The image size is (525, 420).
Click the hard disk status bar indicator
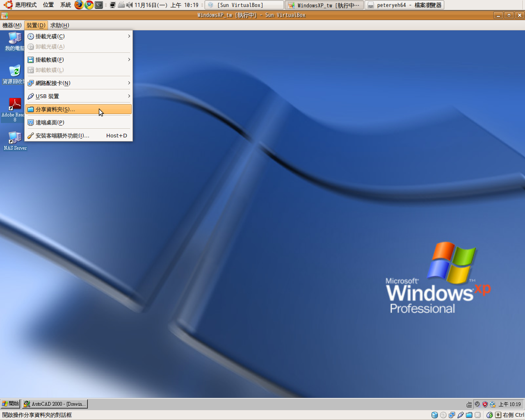tap(434, 415)
